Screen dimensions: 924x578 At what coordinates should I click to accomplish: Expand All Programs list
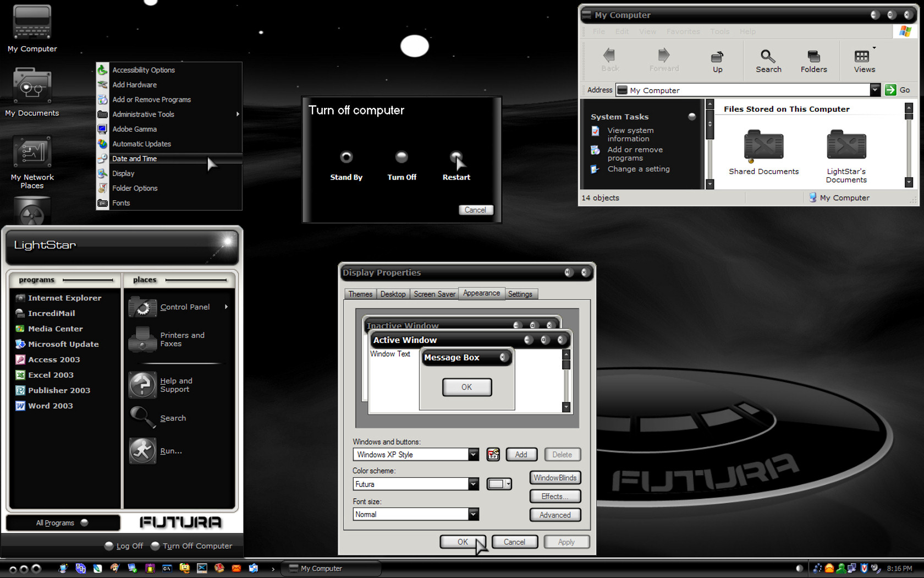62,523
